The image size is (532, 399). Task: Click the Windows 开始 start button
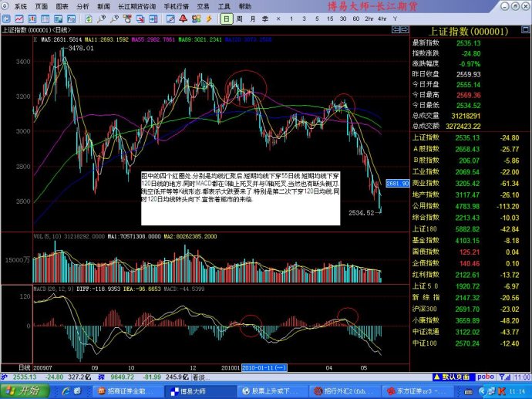point(25,391)
